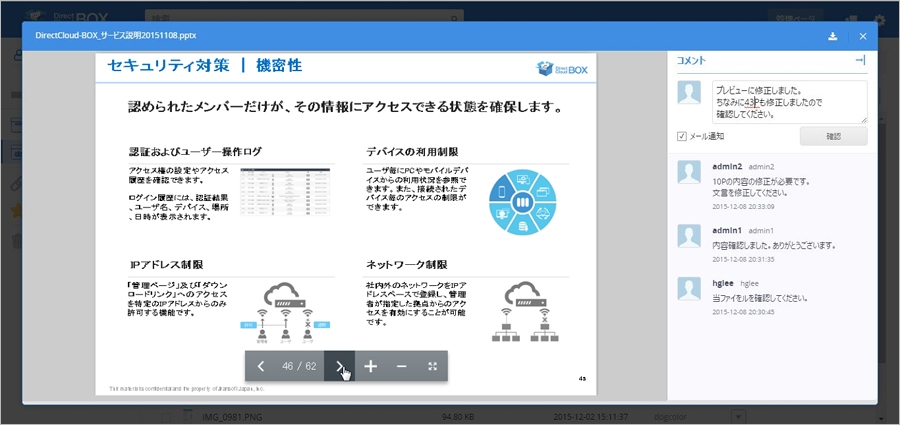Enter fullscreen preview mode
The image size is (900, 425).
click(433, 366)
